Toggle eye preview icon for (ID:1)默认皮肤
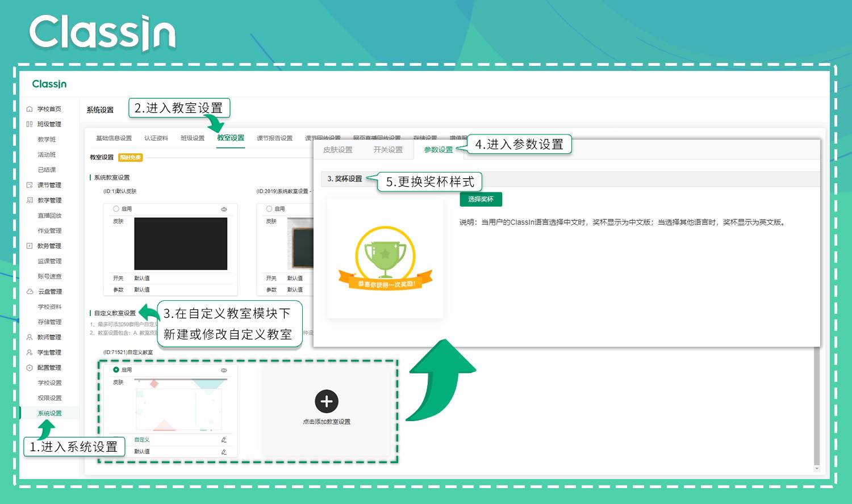 [x=224, y=209]
